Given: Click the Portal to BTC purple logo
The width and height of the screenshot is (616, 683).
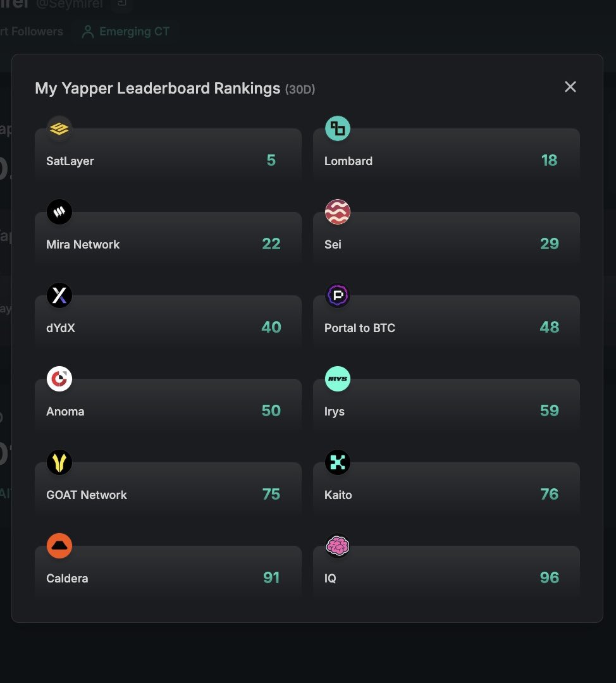Looking at the screenshot, I should point(338,295).
